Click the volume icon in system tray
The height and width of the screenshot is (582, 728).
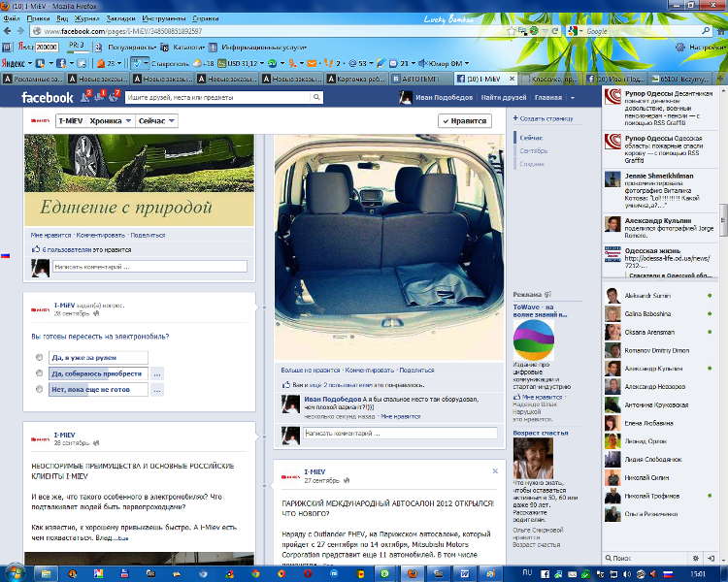point(627,574)
